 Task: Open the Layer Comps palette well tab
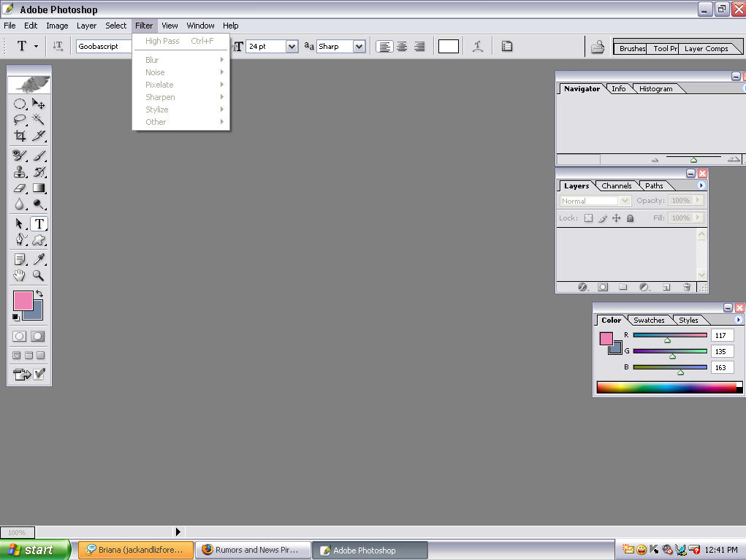click(x=706, y=48)
